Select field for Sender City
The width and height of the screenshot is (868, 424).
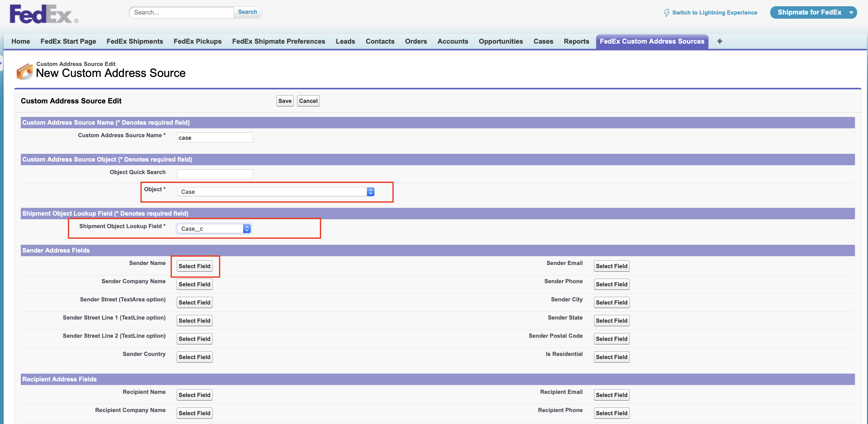[x=612, y=302]
